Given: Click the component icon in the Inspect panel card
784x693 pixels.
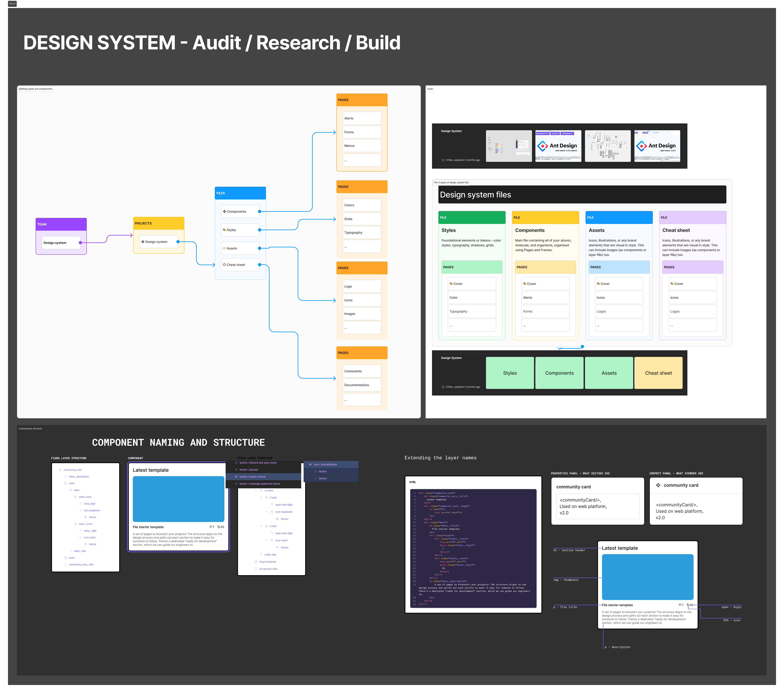Looking at the screenshot, I should [x=658, y=485].
